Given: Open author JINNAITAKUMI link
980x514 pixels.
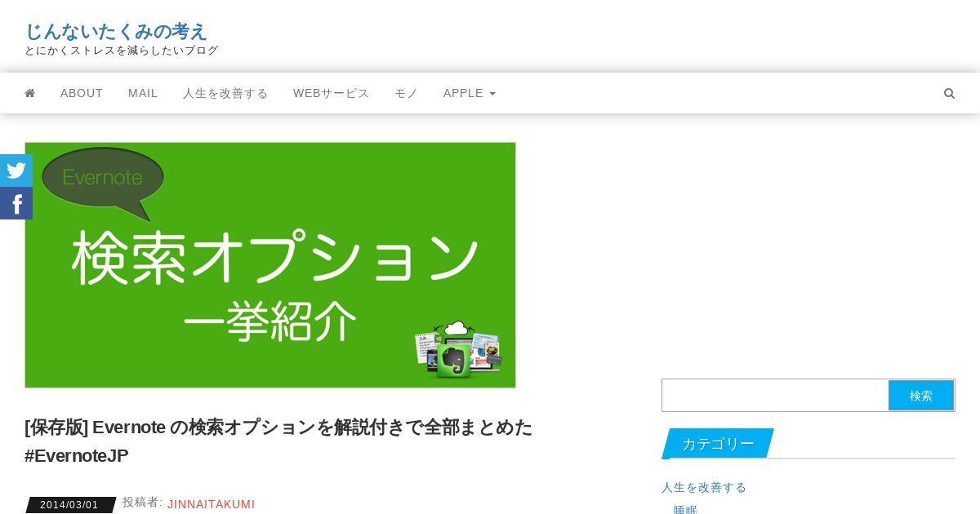Looking at the screenshot, I should tap(212, 504).
